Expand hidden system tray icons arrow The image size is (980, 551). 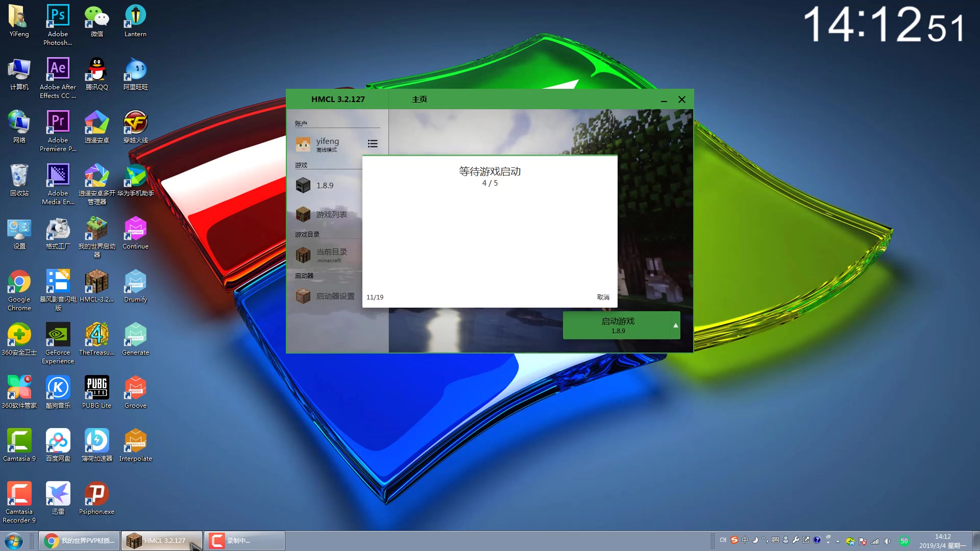point(838,541)
